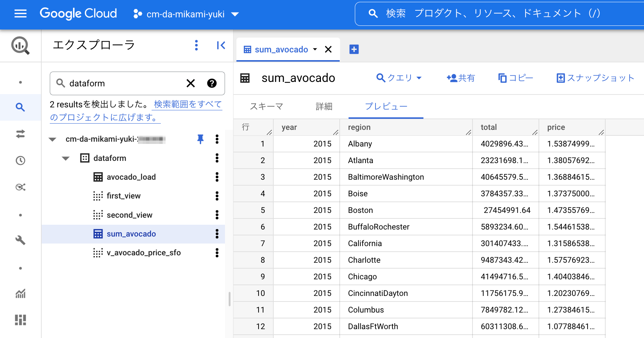Open the クエリ dropdown
Screen dimensions: 644x338
click(399, 78)
